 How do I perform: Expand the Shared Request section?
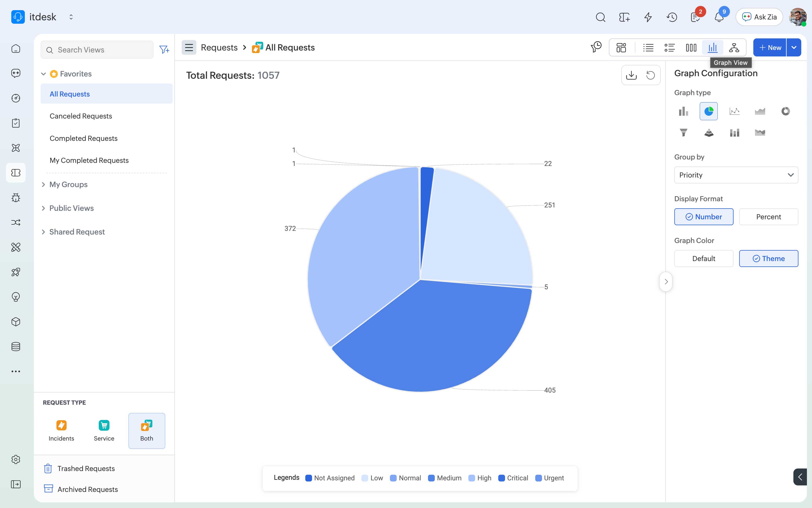point(43,232)
